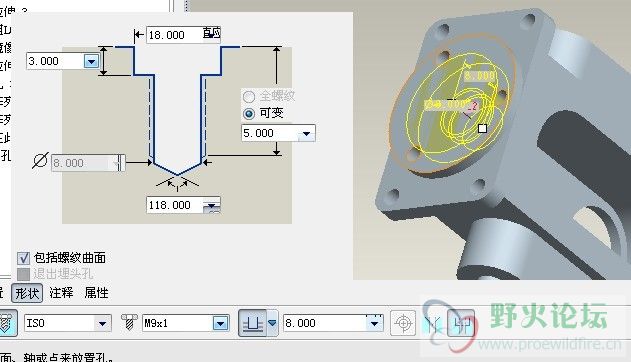Open the 注释 tab
This screenshot has width=631, height=362.
pyautogui.click(x=61, y=292)
